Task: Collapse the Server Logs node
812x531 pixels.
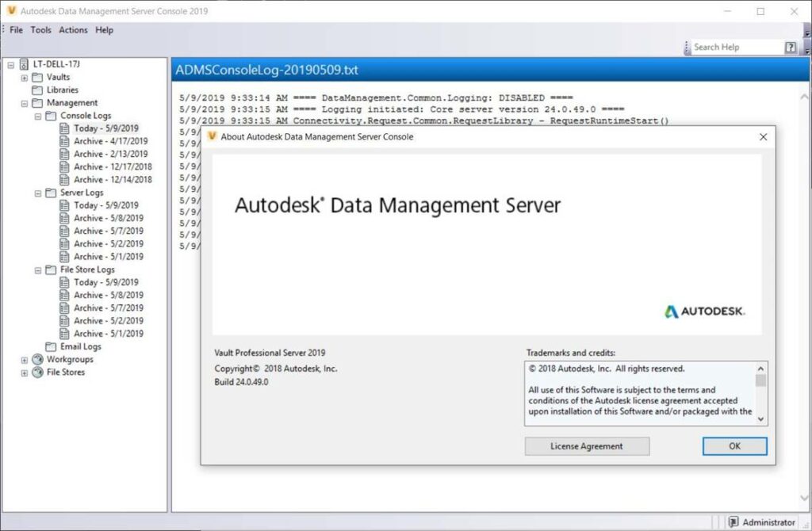Action: [38, 193]
